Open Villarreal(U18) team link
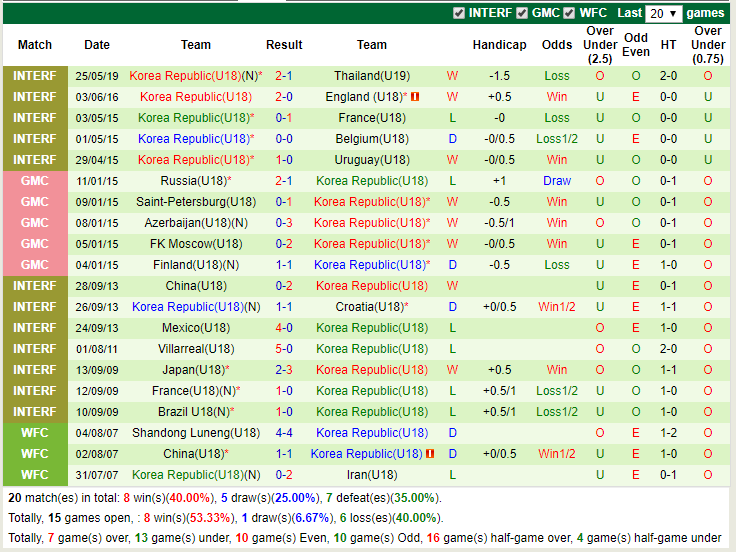Screen dimensions: 737x552 click(196, 349)
